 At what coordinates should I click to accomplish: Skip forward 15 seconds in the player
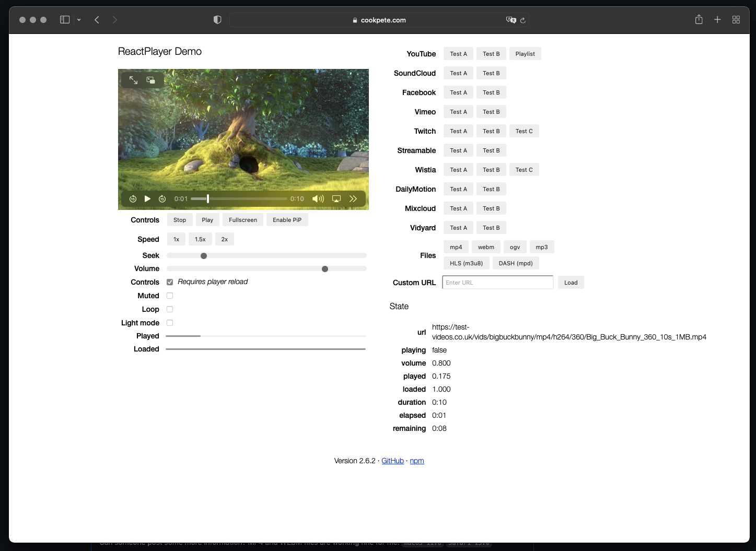[x=162, y=198]
